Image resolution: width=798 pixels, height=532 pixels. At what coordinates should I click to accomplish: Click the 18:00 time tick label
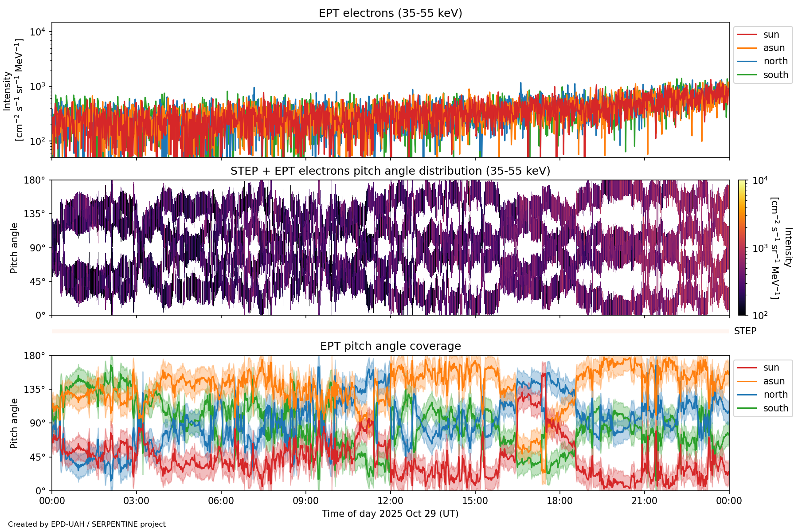coord(559,501)
